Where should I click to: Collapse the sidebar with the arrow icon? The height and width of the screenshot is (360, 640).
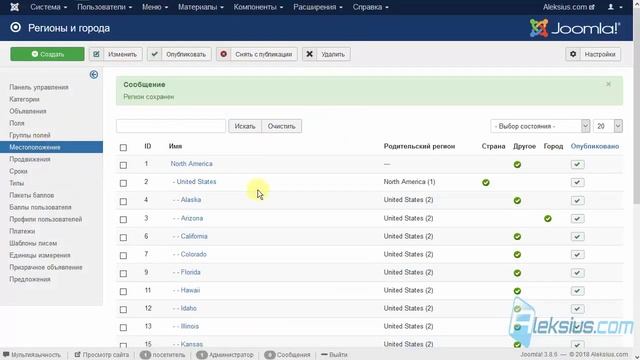(x=93, y=74)
